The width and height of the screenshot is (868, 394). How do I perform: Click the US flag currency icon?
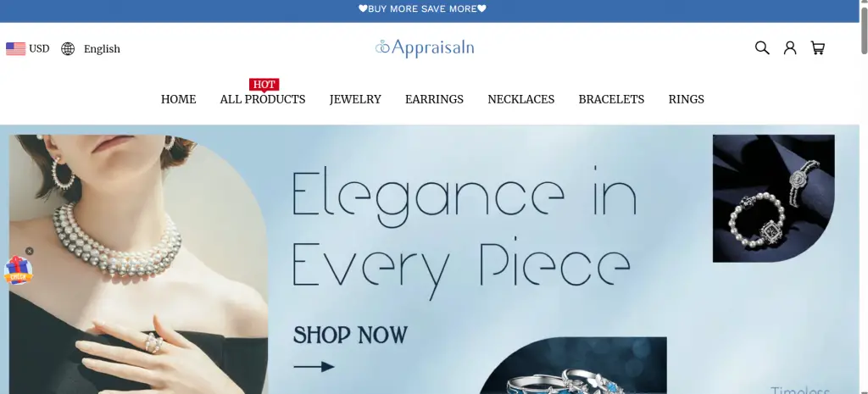[15, 48]
